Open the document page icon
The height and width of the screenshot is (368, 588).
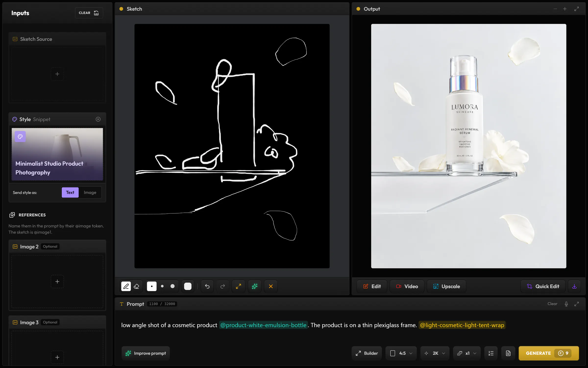click(508, 353)
